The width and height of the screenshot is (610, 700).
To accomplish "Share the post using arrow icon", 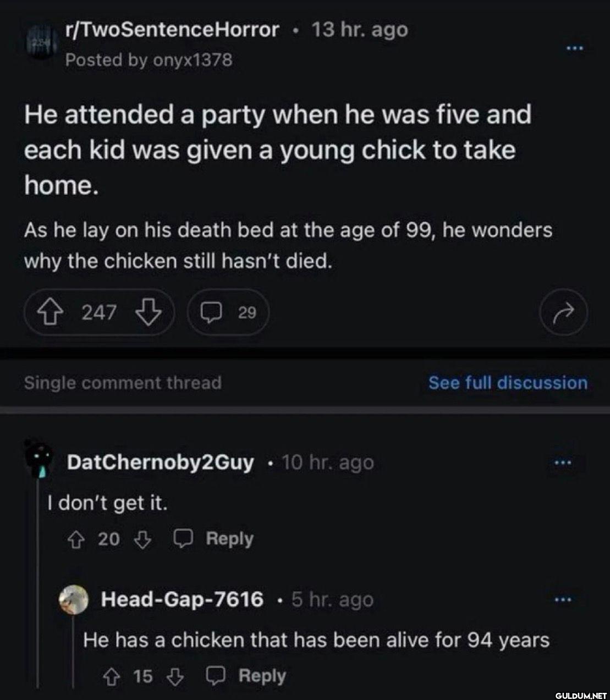I will [563, 312].
